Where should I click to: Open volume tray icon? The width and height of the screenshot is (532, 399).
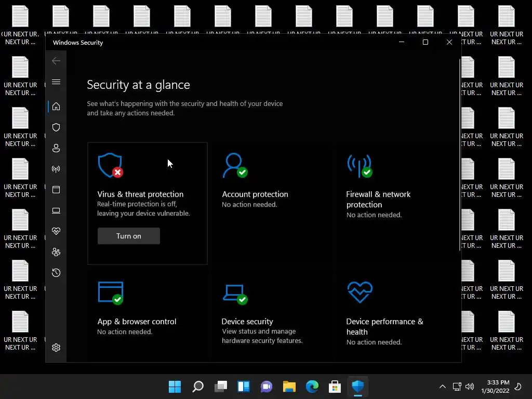pyautogui.click(x=470, y=387)
